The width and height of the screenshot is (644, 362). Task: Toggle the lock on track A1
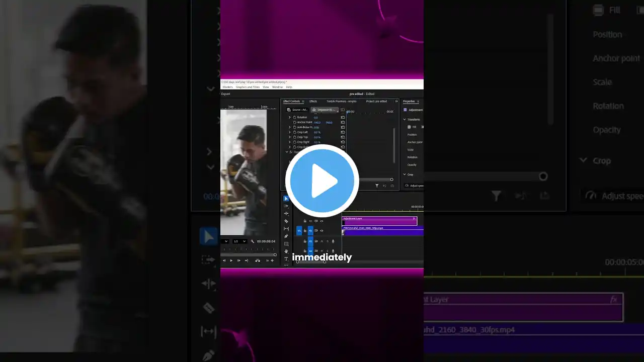[305, 241]
